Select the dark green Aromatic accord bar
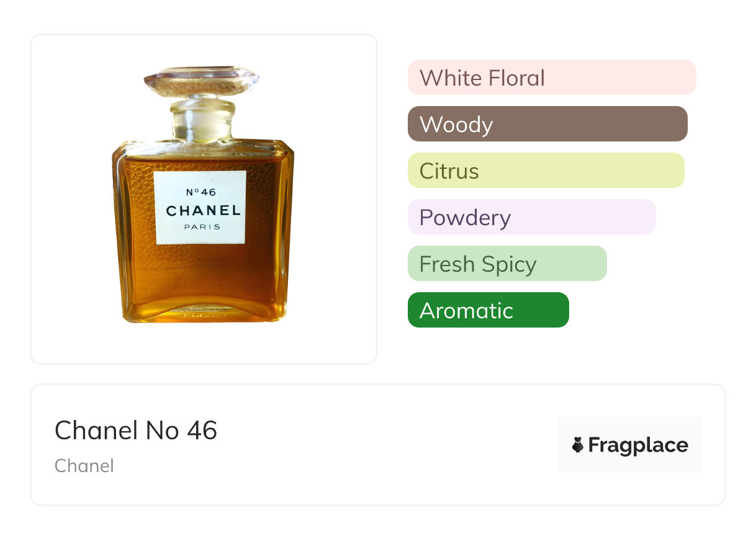 [488, 310]
